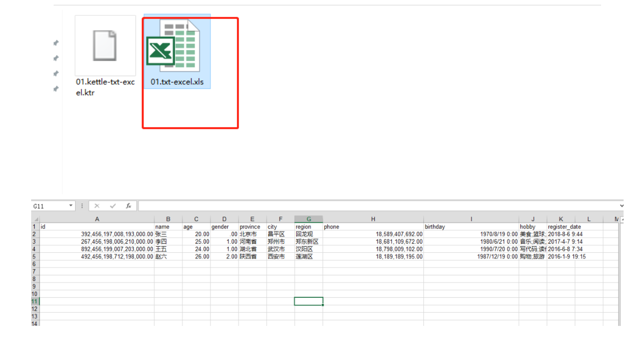Image resolution: width=644 pixels, height=354 pixels.
Task: Click the 'city' header cell
Action: point(280,227)
